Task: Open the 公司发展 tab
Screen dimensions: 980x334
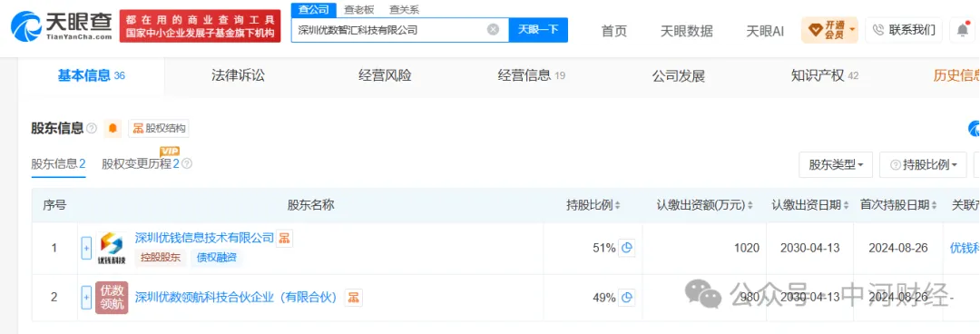Action: (x=678, y=75)
